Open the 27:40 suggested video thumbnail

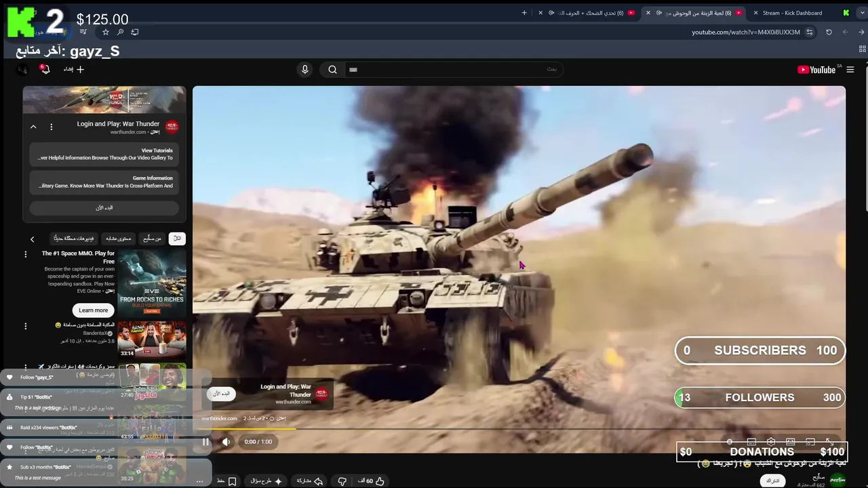point(152,382)
